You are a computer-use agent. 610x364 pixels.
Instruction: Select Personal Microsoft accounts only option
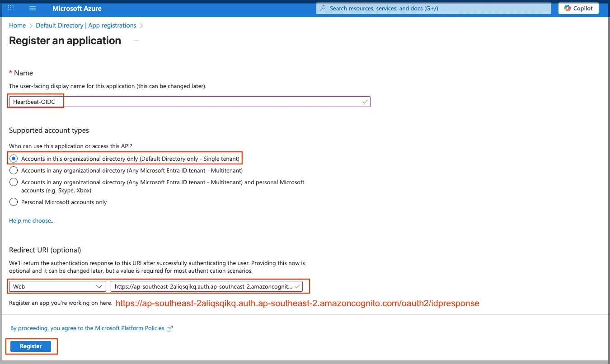[x=14, y=202]
